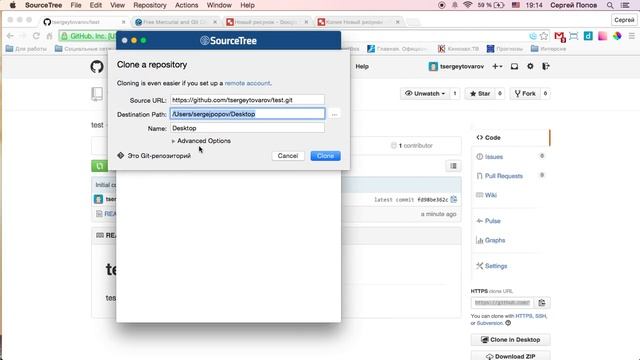Expand Advanced Options disclosure triangle
The width and height of the screenshot is (640, 360).
(173, 141)
